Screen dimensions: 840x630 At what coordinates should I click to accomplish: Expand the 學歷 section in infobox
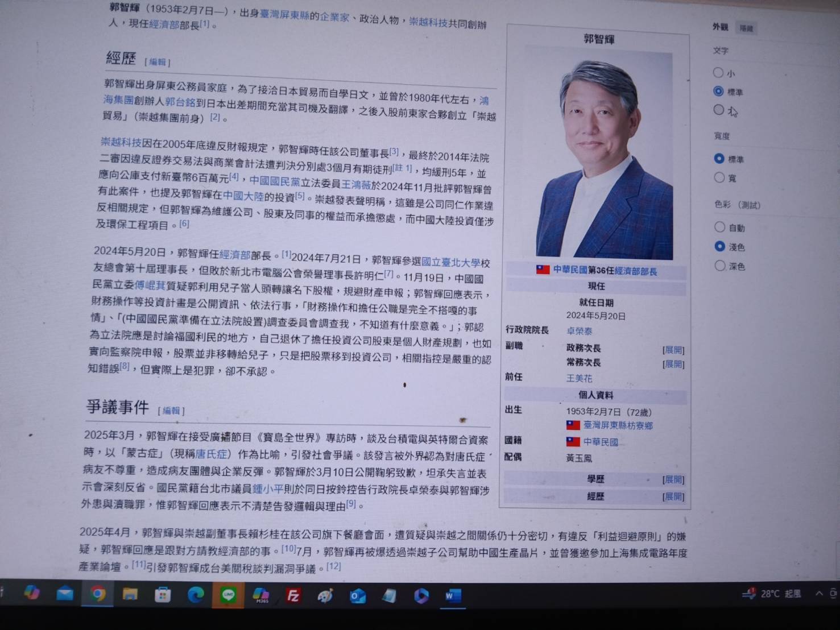click(x=673, y=480)
